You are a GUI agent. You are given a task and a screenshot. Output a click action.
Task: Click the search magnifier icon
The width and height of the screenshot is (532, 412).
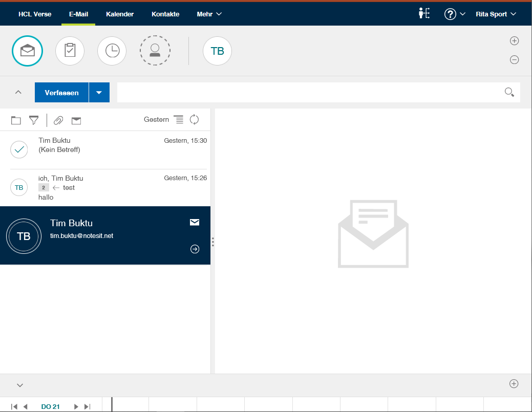(509, 92)
